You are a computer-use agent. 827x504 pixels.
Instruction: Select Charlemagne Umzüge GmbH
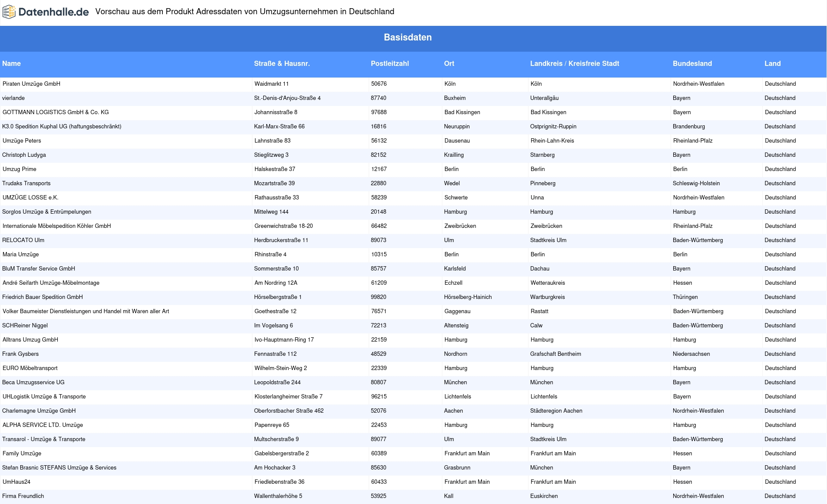39,411
